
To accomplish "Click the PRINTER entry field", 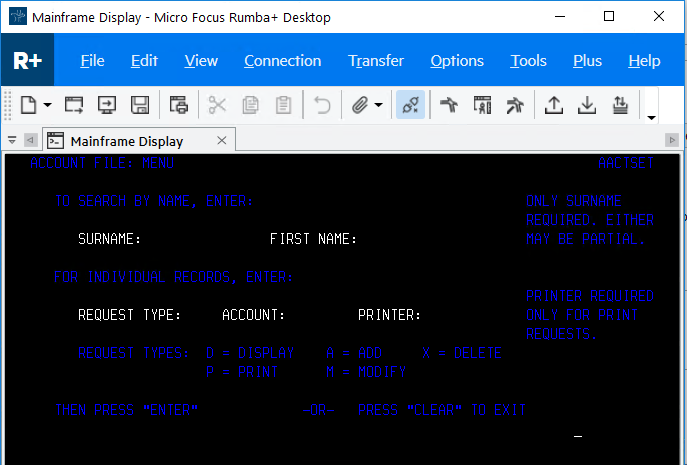I will click(460, 316).
